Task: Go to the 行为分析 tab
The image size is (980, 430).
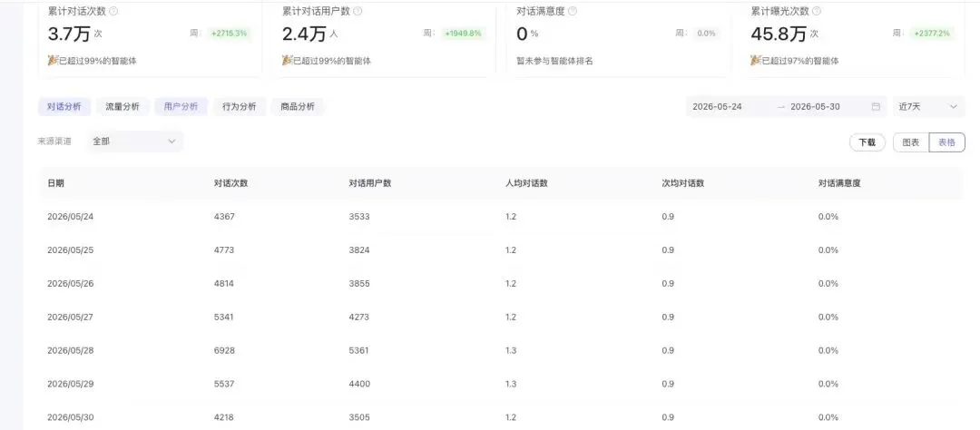Action: [x=240, y=107]
